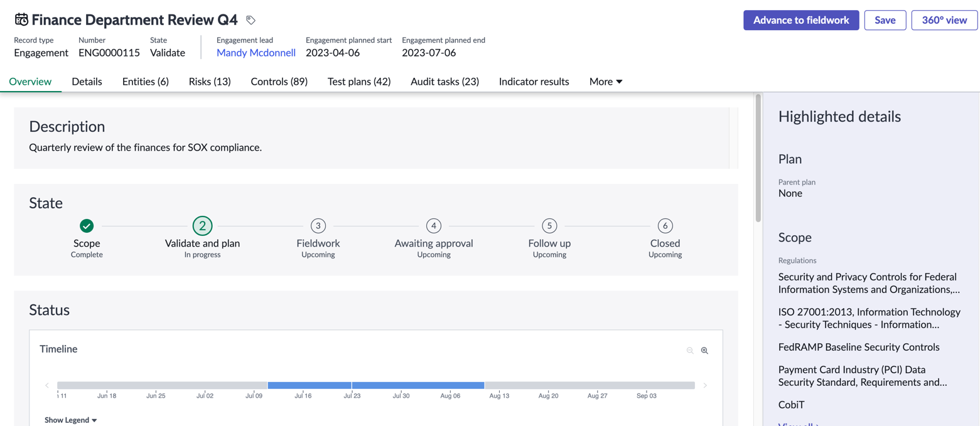Click the Security and Privacy Controls regulation
Image resolution: width=980 pixels, height=426 pixels.
[869, 283]
